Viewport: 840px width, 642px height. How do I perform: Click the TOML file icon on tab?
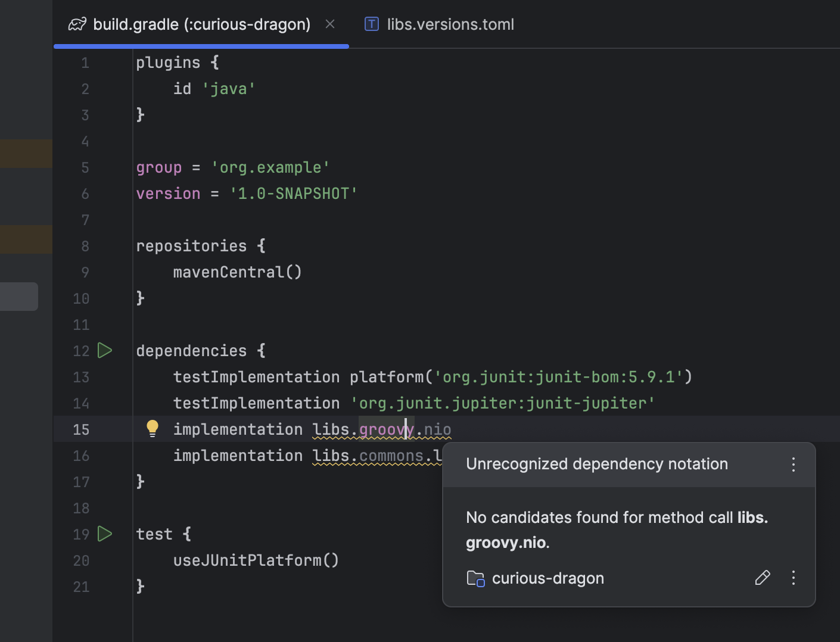click(372, 24)
